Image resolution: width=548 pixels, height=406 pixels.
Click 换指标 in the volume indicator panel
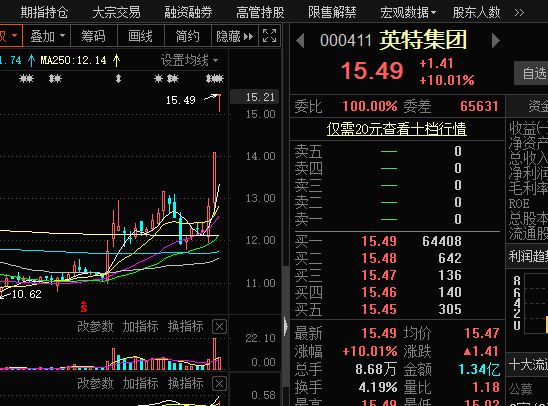click(186, 326)
